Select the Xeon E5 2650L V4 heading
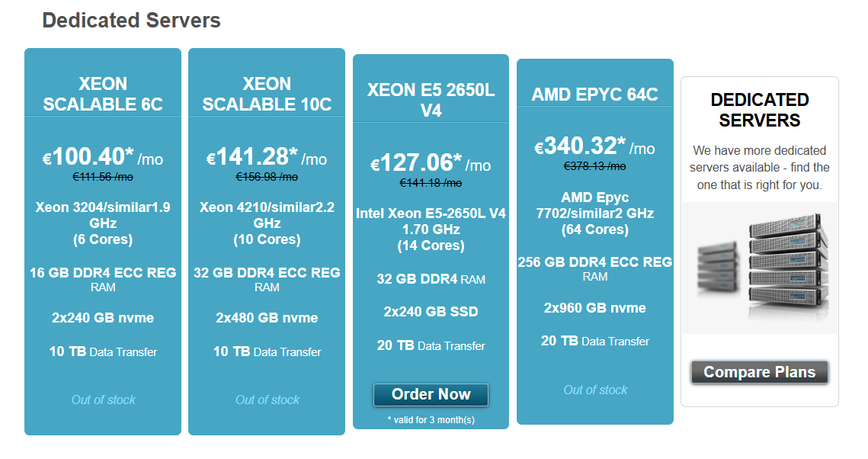 point(431,101)
